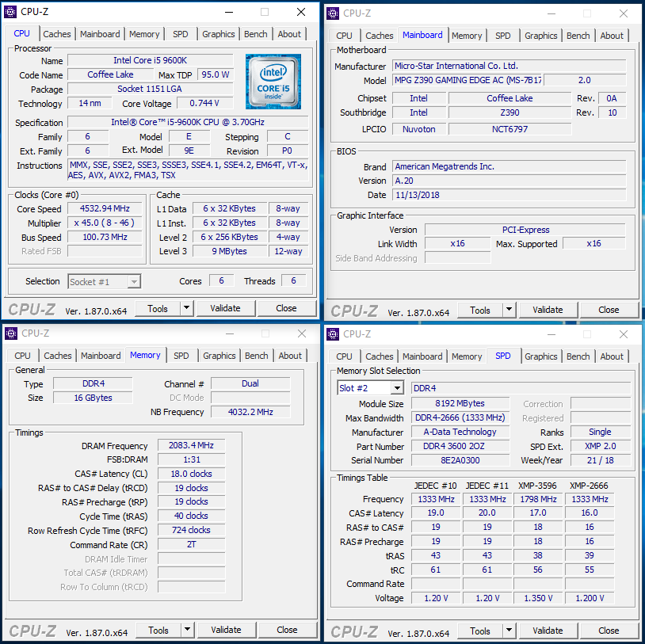Screen dimensions: 645x644
Task: Click Close button in Memory window
Action: tap(287, 630)
